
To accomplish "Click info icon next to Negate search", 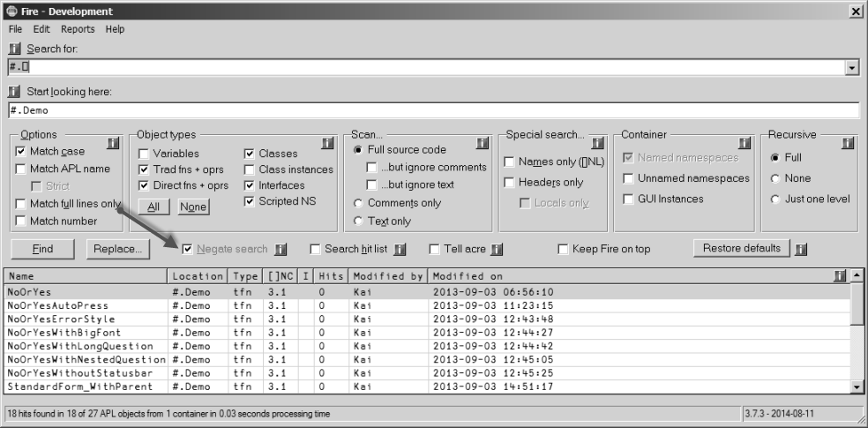I will tap(281, 249).
